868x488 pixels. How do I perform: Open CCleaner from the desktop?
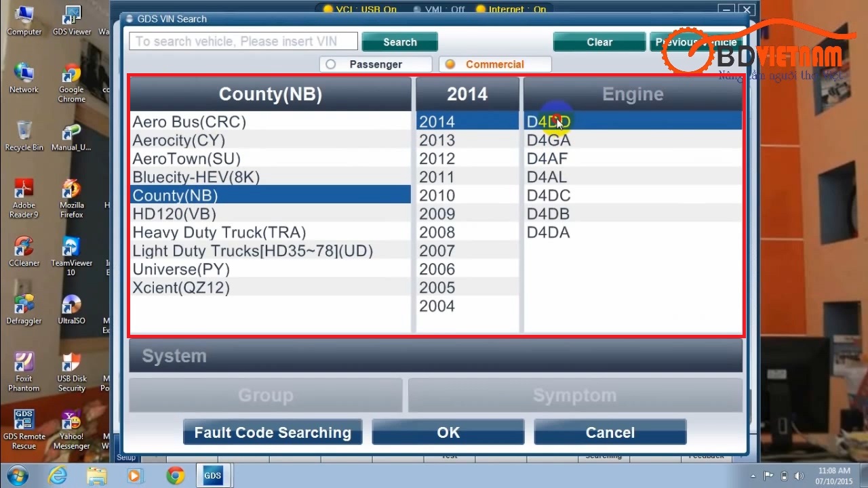coord(24,251)
